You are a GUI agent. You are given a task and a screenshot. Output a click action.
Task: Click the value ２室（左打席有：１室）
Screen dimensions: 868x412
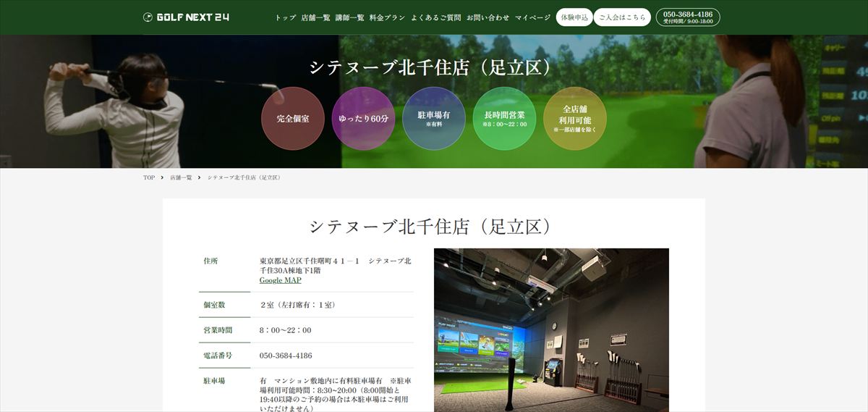click(297, 305)
